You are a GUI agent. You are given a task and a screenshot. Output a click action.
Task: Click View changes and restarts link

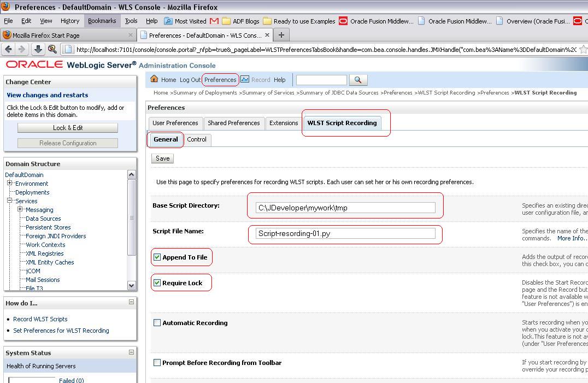pyautogui.click(x=48, y=95)
